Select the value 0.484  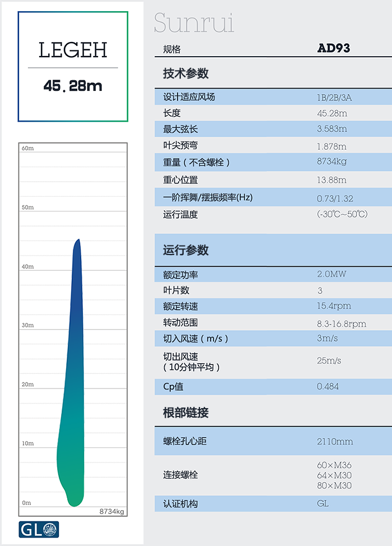tap(328, 386)
